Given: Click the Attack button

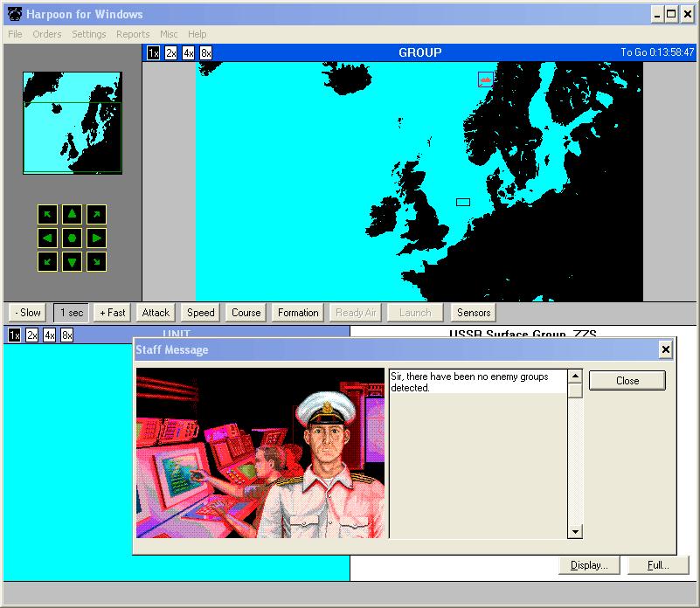Looking at the screenshot, I should 156,313.
